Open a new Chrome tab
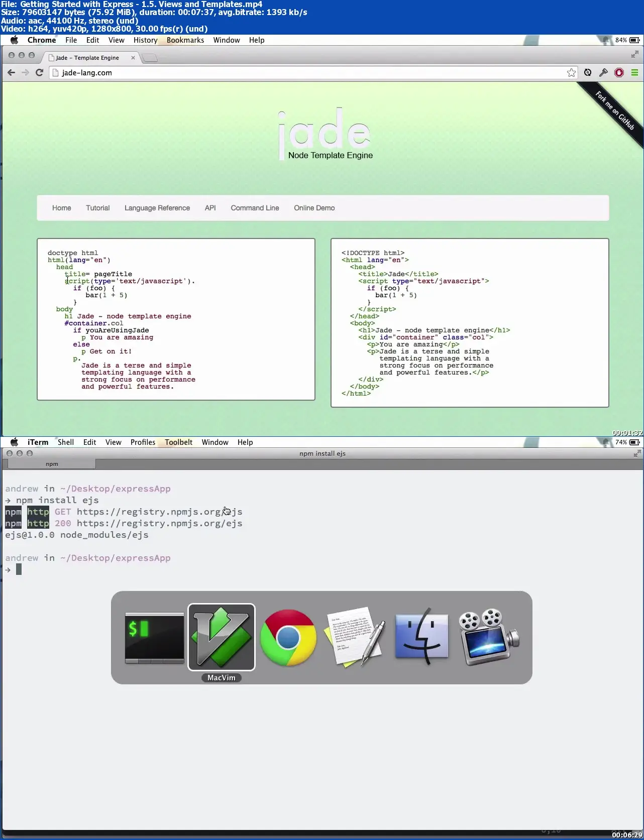 pos(150,58)
